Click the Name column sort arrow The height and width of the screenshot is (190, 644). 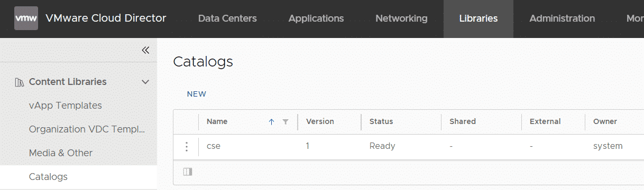point(272,121)
